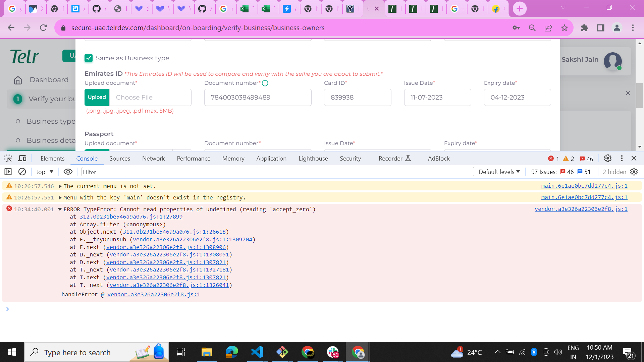The height and width of the screenshot is (362, 644).
Task: Open the Application tab
Action: 271,158
